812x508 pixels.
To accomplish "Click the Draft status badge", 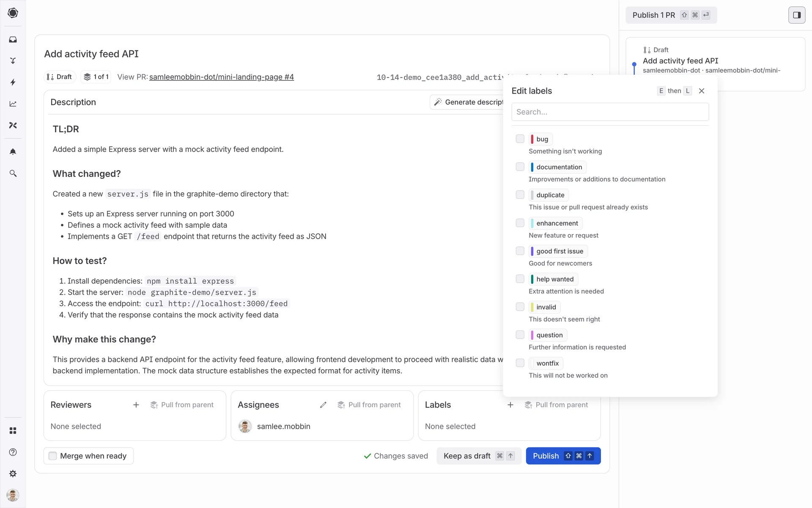I will 60,77.
